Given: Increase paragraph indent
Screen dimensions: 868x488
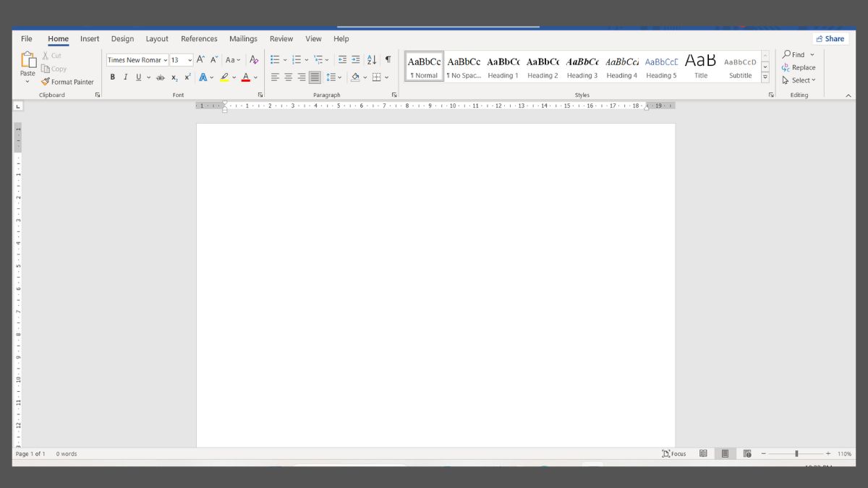Looking at the screenshot, I should (355, 60).
